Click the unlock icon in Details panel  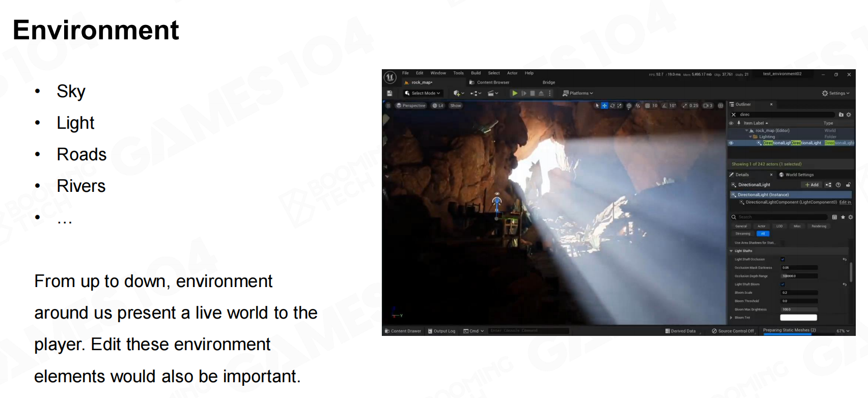(x=848, y=185)
